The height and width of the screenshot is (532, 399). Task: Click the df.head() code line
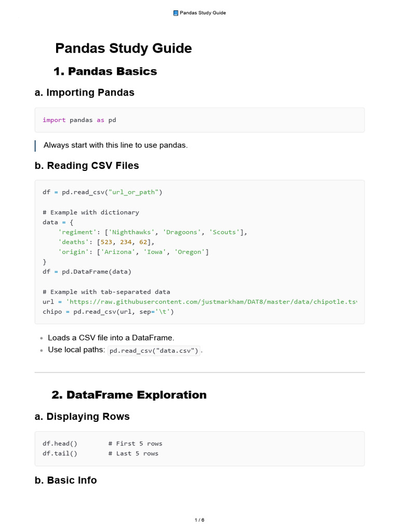[x=60, y=444]
